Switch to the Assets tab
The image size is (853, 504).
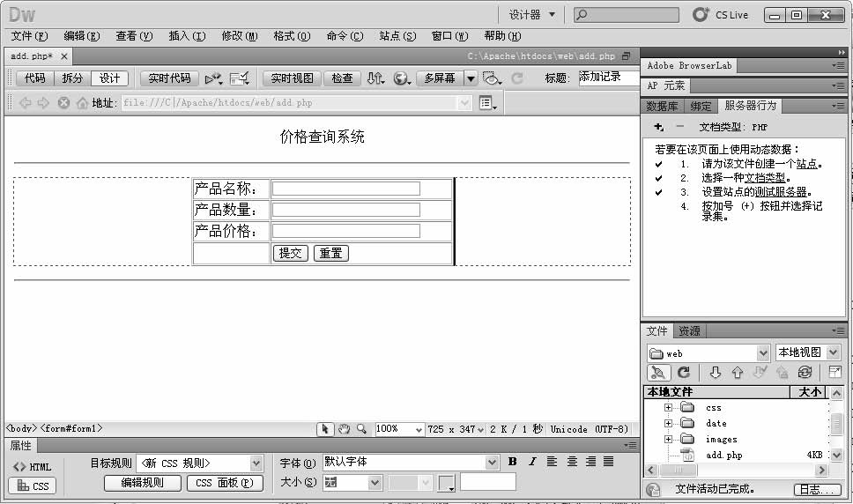click(690, 331)
